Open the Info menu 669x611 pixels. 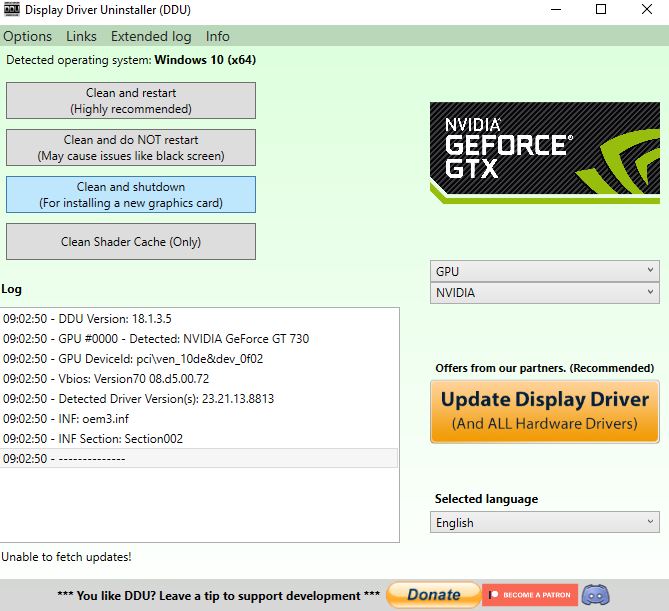pyautogui.click(x=217, y=36)
